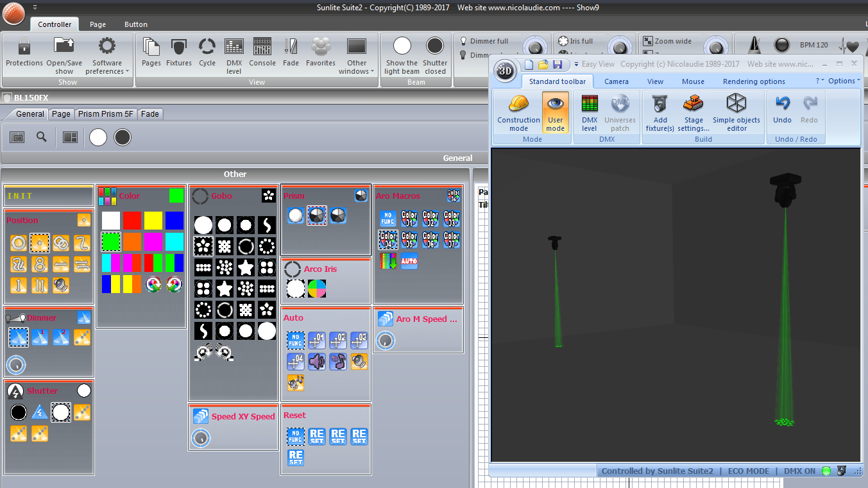868x488 pixels.
Task: Select the Prism Prism 5F tab
Action: [x=106, y=114]
